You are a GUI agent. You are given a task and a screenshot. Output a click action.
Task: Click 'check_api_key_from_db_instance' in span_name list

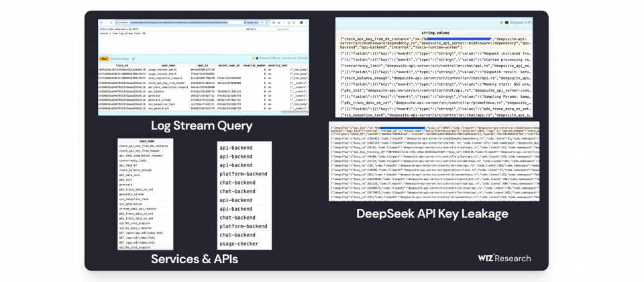pos(144,146)
